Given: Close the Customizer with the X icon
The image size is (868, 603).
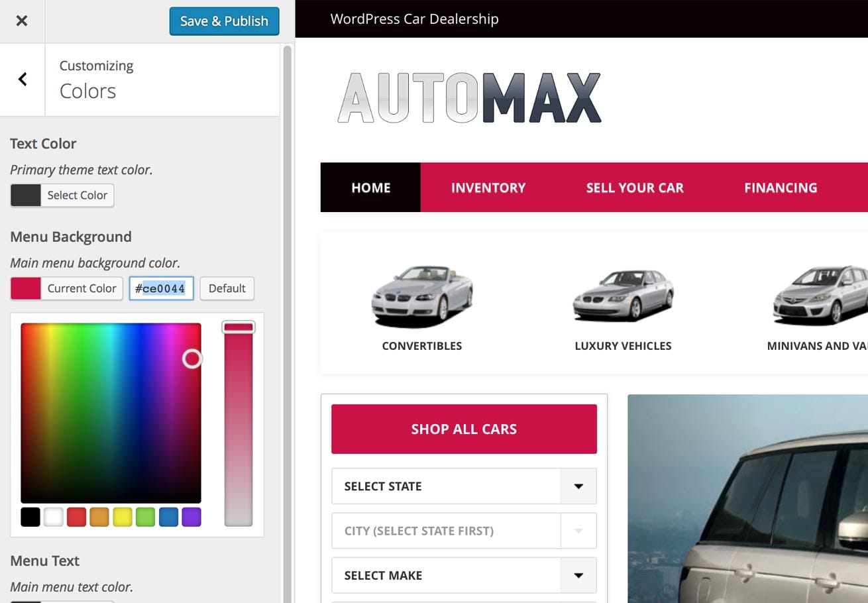Looking at the screenshot, I should (x=22, y=21).
